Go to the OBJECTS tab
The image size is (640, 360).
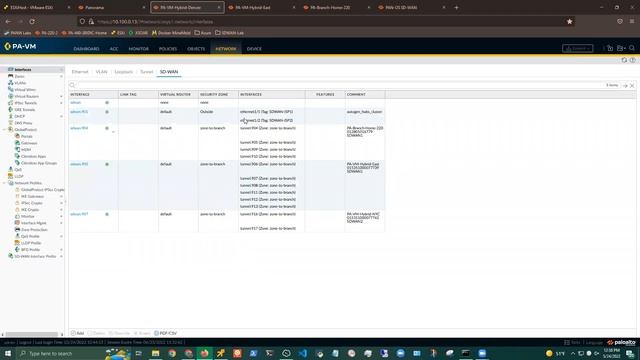(x=196, y=49)
